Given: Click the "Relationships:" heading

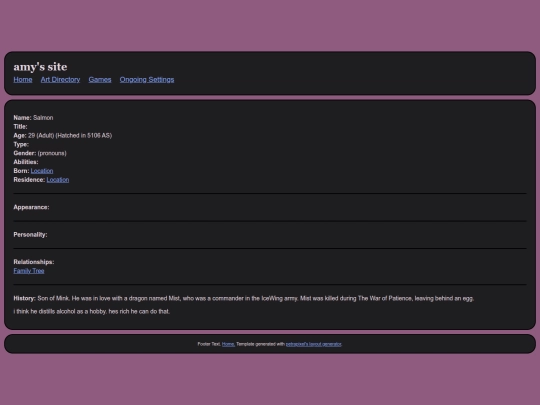Looking at the screenshot, I should [x=34, y=262].
